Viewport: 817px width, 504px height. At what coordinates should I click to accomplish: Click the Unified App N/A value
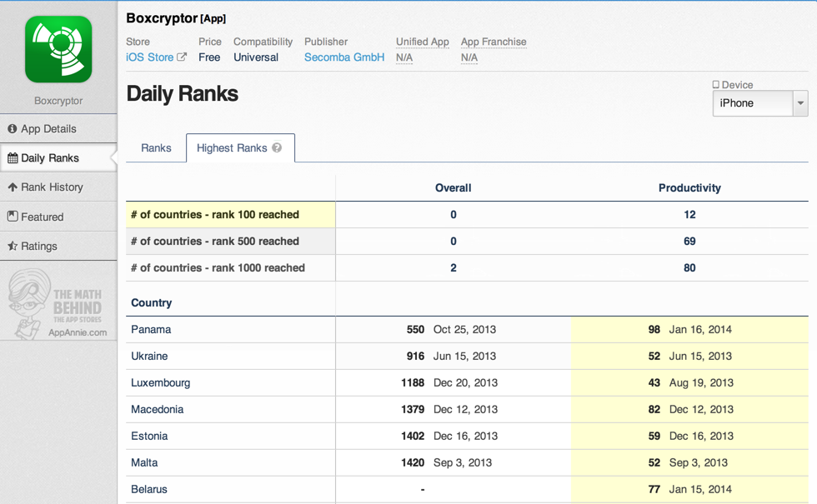[x=404, y=57]
